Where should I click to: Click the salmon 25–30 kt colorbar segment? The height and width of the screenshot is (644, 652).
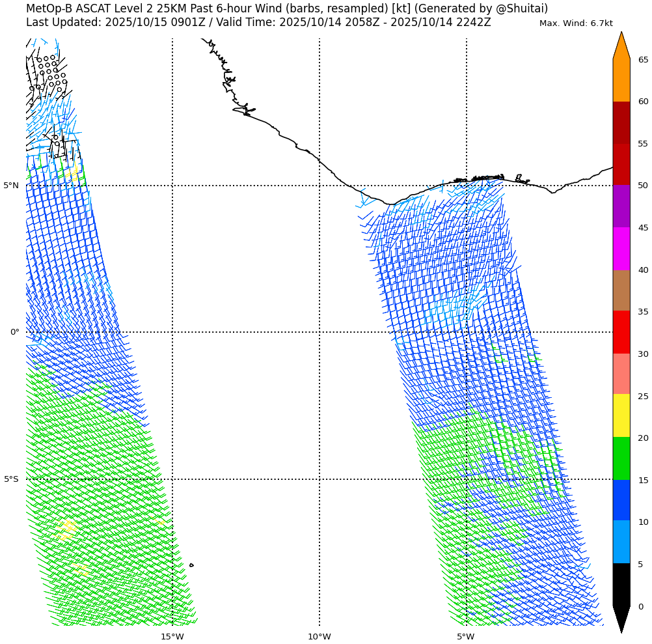pyautogui.click(x=621, y=374)
